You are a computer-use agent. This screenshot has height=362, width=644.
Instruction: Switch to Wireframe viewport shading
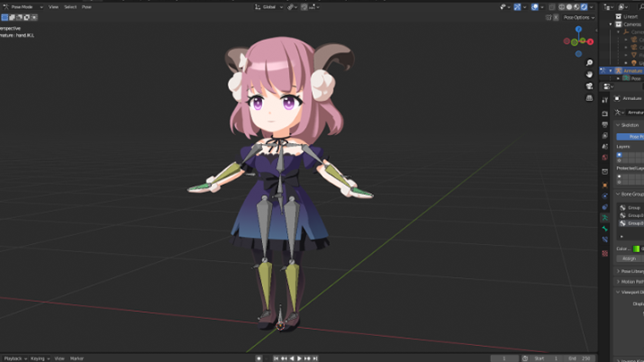coord(562,7)
